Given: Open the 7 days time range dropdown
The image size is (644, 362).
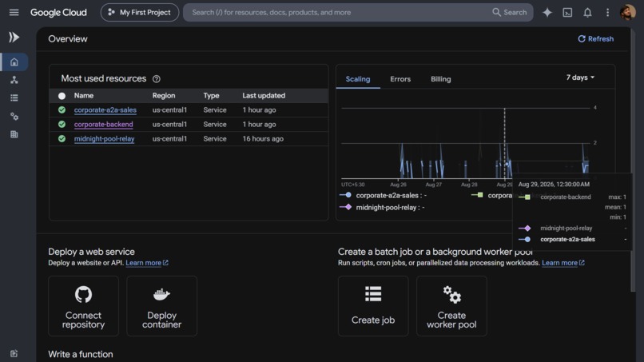Looking at the screenshot, I should click(x=580, y=78).
